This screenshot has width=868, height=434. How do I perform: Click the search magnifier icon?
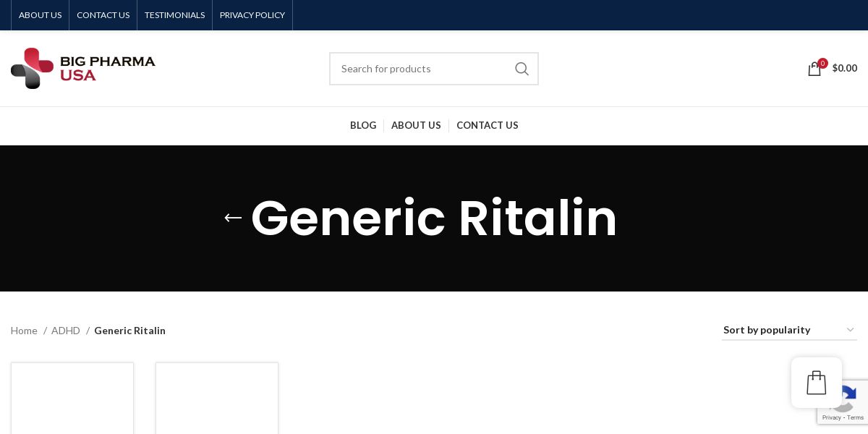pyautogui.click(x=522, y=69)
